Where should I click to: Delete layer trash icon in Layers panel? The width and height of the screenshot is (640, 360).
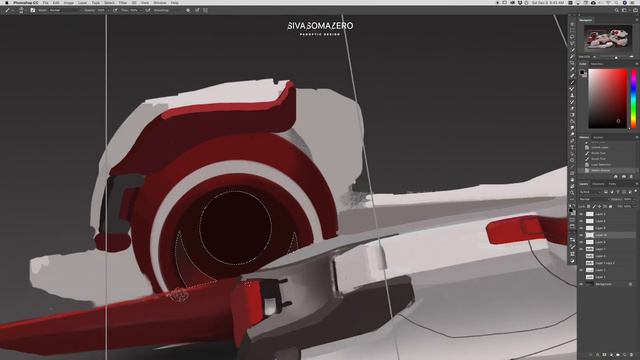coord(631,355)
